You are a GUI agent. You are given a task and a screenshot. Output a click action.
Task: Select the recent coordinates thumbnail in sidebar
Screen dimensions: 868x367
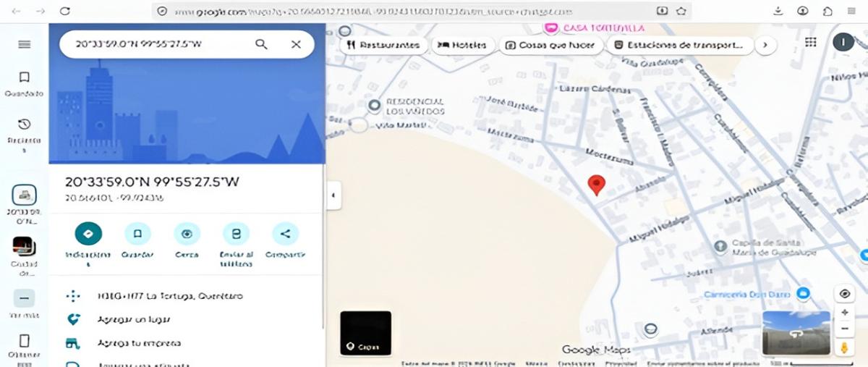click(x=25, y=195)
